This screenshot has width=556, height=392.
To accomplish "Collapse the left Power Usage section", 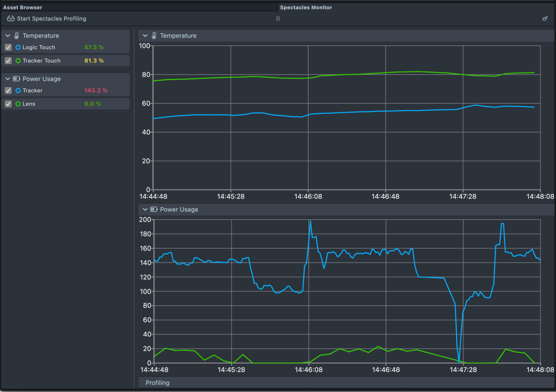I will tap(8, 79).
